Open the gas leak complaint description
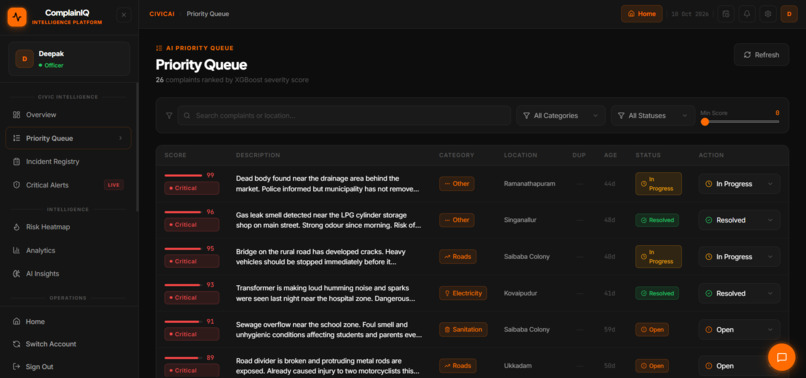The width and height of the screenshot is (806, 378). point(328,220)
